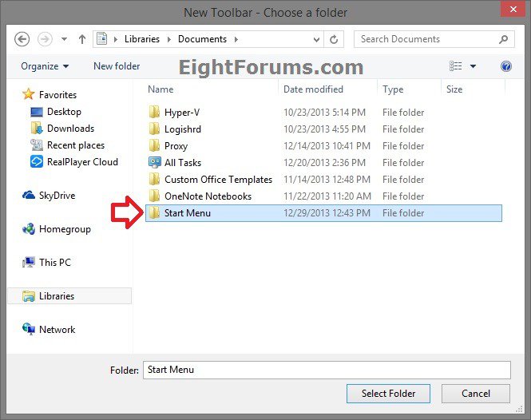The image size is (531, 420).
Task: Click the Back navigation arrow
Action: pyautogui.click(x=22, y=39)
